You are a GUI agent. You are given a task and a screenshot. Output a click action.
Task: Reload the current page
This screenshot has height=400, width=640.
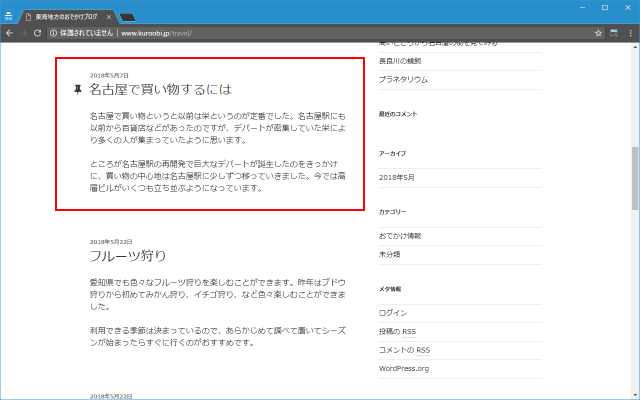(x=38, y=33)
